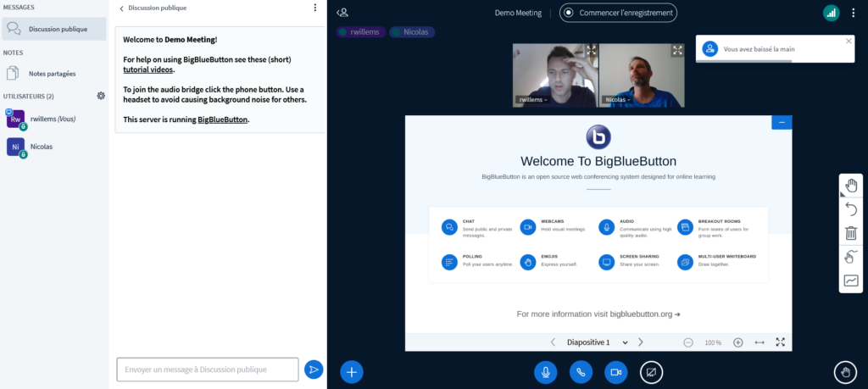Click the rwillems webcam video thumbnail
This screenshot has width=868, height=389.
tap(555, 75)
